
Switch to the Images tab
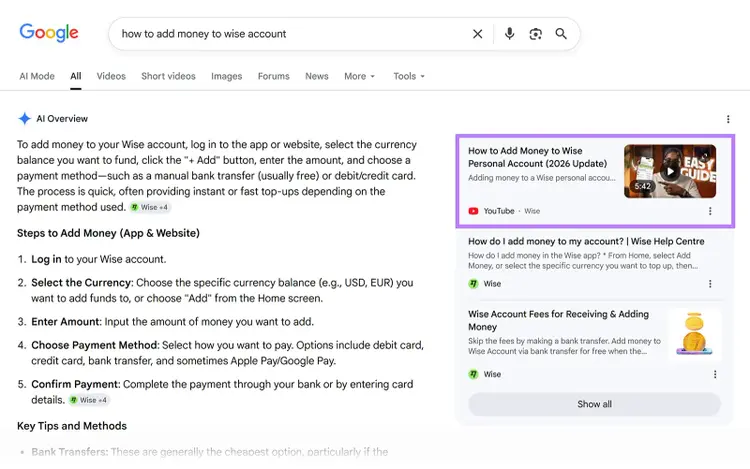[x=227, y=76]
